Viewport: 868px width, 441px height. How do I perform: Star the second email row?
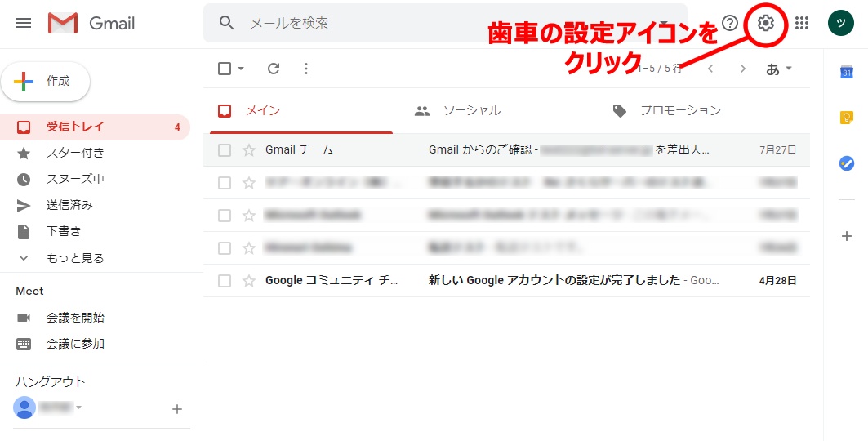(249, 183)
